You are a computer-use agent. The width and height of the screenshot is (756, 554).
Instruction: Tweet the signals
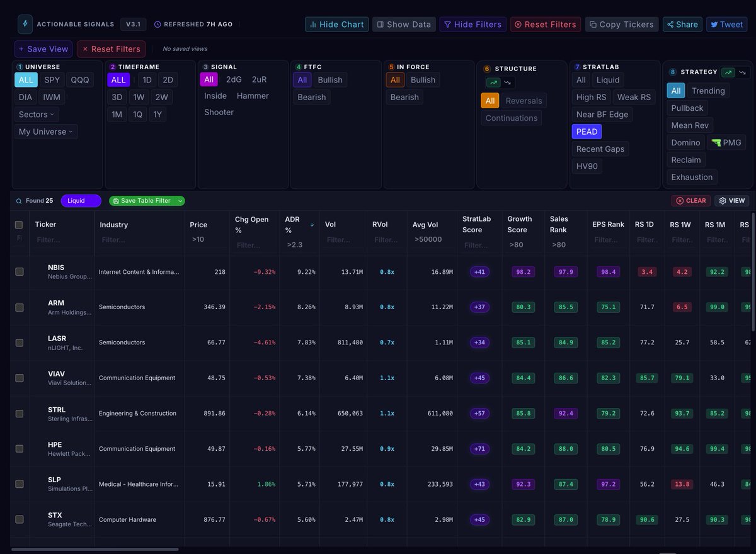pyautogui.click(x=726, y=25)
